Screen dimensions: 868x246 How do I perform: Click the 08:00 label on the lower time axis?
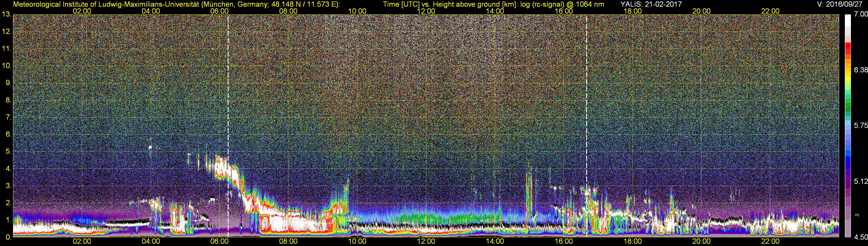pyautogui.click(x=288, y=242)
